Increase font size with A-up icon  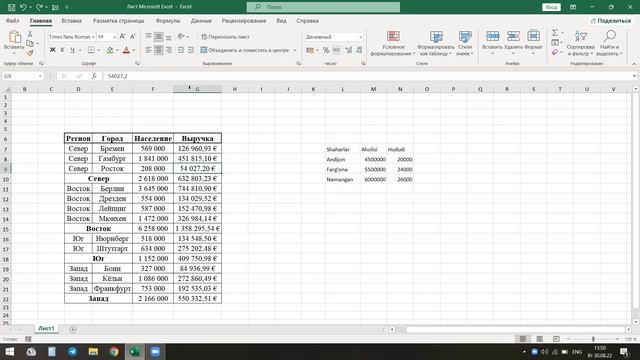(123, 37)
